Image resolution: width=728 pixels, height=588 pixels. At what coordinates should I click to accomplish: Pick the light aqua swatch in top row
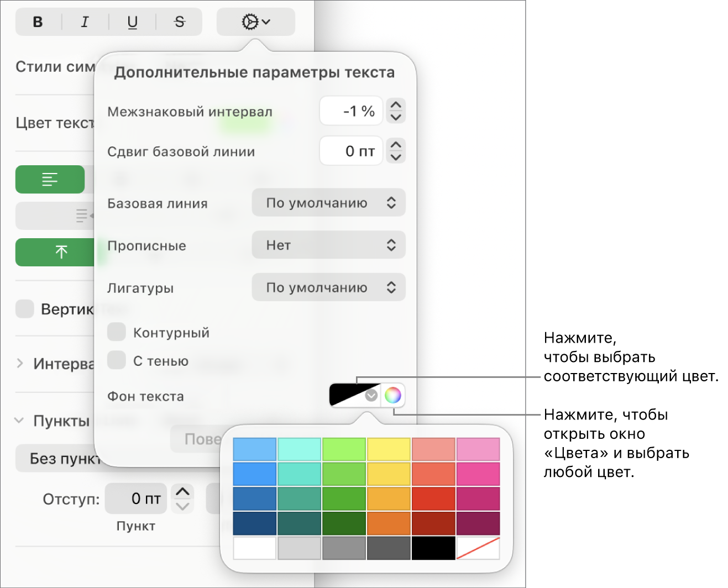point(300,449)
